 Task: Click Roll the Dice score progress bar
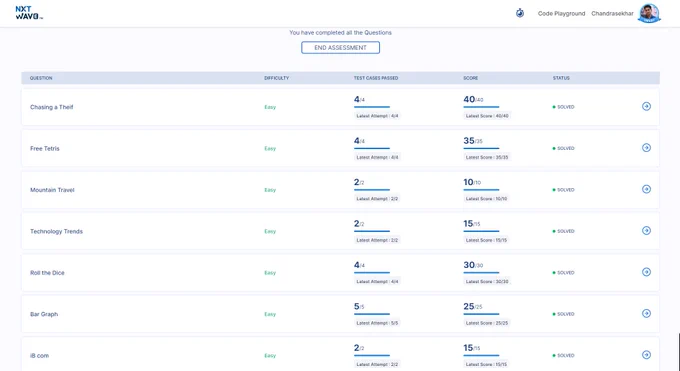(x=481, y=273)
